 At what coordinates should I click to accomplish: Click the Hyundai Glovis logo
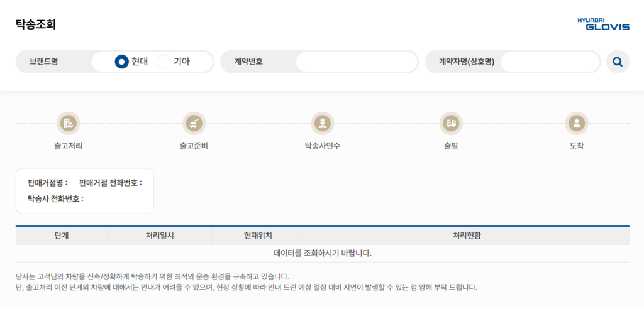603,24
